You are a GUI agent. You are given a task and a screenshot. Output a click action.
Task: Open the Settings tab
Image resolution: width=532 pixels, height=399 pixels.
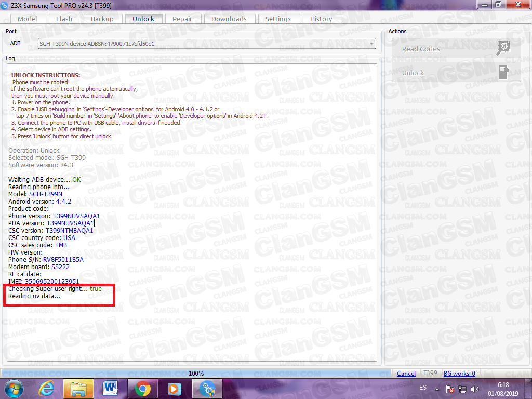[278, 19]
